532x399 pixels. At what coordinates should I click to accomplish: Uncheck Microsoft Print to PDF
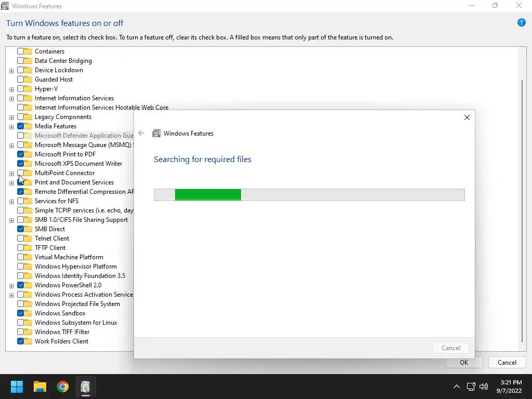(x=20, y=154)
